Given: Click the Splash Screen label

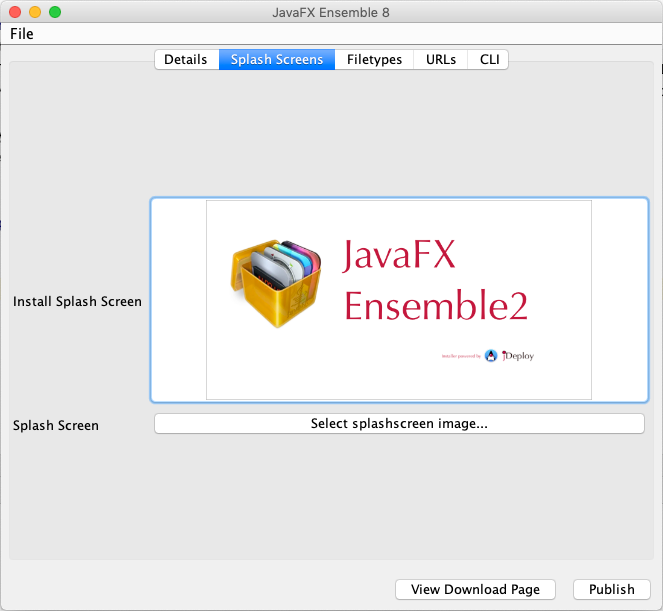Looking at the screenshot, I should coord(55,425).
